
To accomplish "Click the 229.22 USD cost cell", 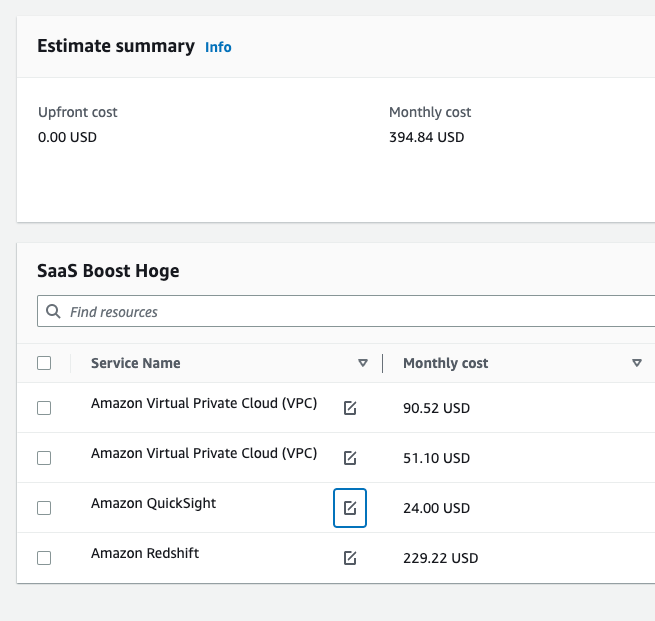I will 440,558.
